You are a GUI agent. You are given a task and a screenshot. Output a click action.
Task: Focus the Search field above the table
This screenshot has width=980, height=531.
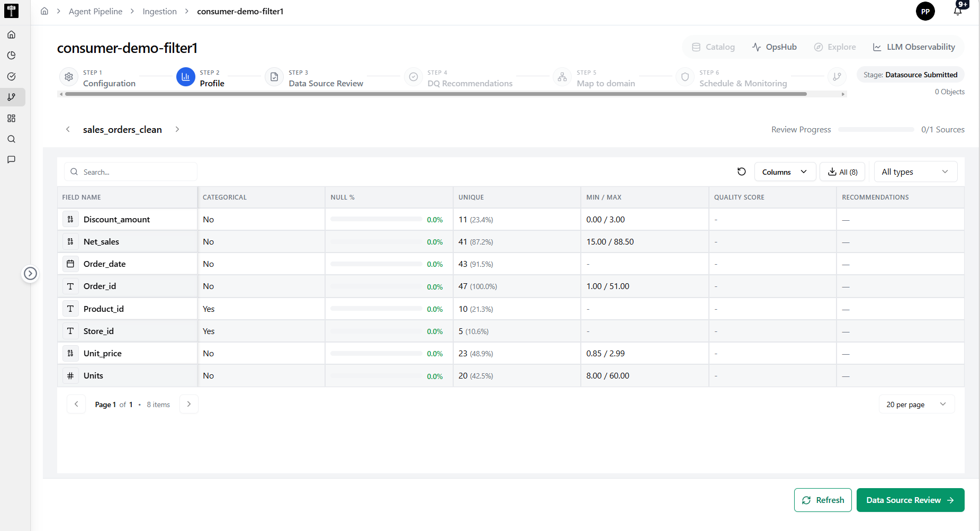pos(131,172)
